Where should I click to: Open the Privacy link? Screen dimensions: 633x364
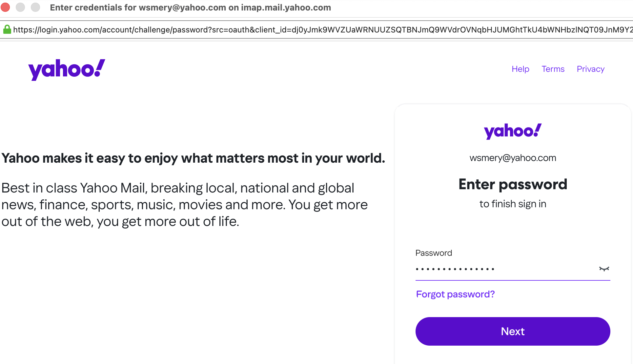pos(590,69)
